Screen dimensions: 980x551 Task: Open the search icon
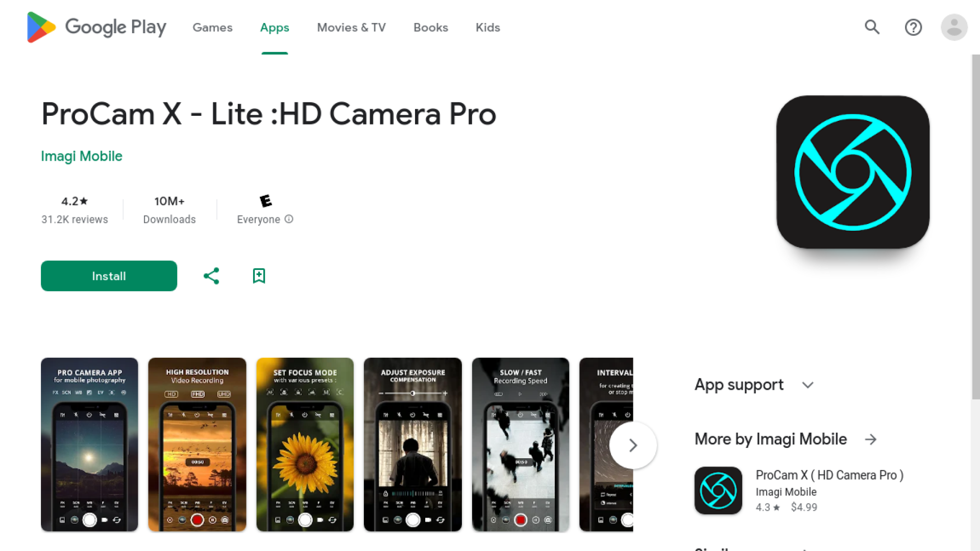click(x=872, y=27)
